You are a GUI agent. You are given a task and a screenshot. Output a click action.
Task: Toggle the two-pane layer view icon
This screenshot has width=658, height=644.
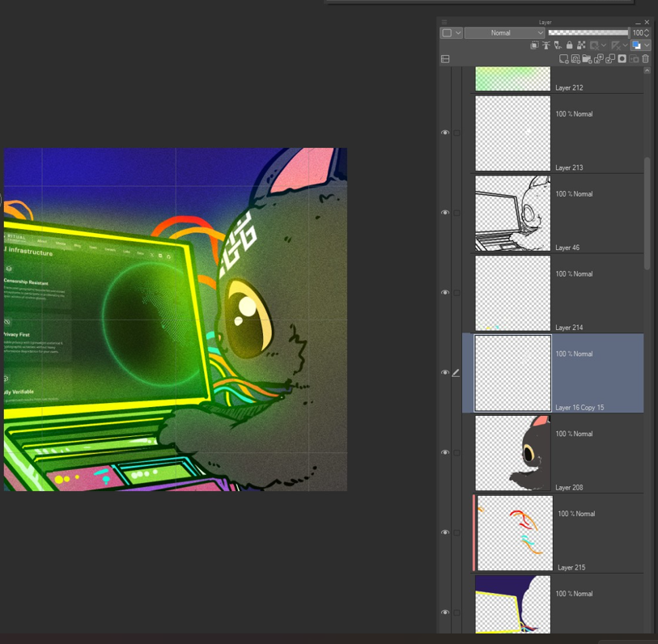coord(445,59)
